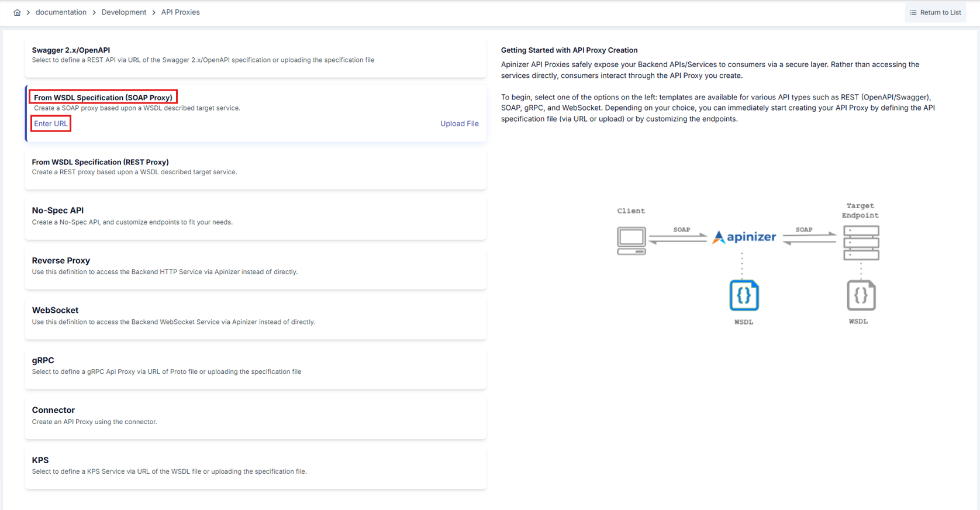Click the gray WSDL file icon
Screen dimensions: 980x510
(861, 295)
